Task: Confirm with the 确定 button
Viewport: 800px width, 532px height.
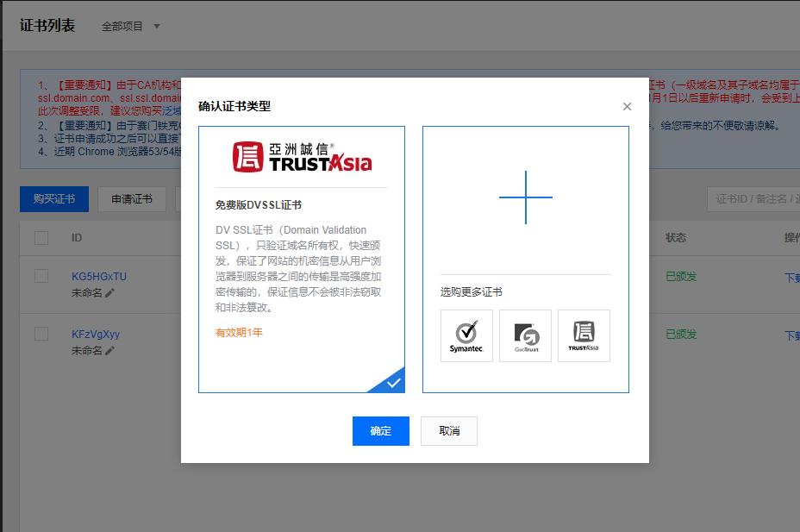Action: (x=381, y=431)
